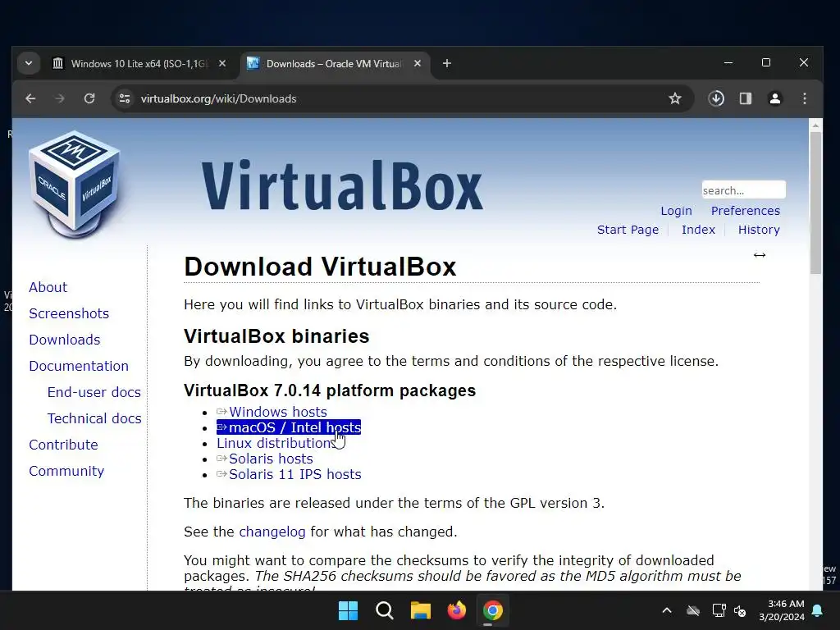The width and height of the screenshot is (840, 630).
Task: Download Windows hosts package
Action: [x=277, y=412]
